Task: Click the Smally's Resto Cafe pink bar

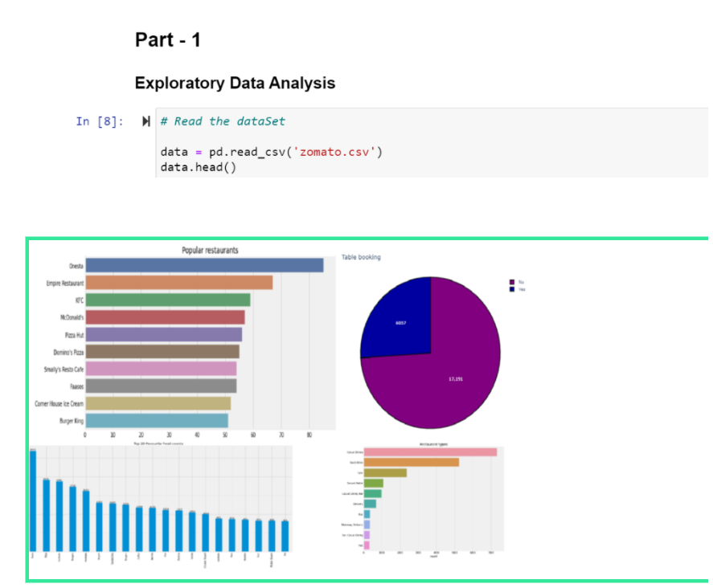Action: point(161,369)
